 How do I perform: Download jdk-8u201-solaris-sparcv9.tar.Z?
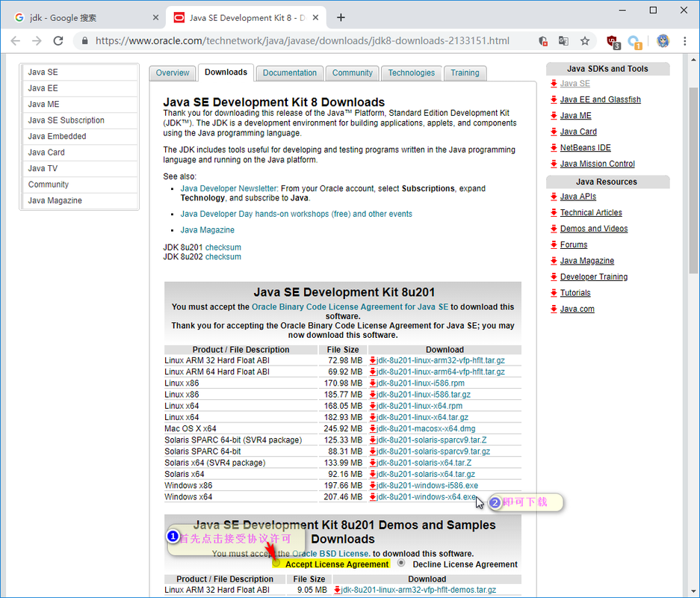pos(431,440)
